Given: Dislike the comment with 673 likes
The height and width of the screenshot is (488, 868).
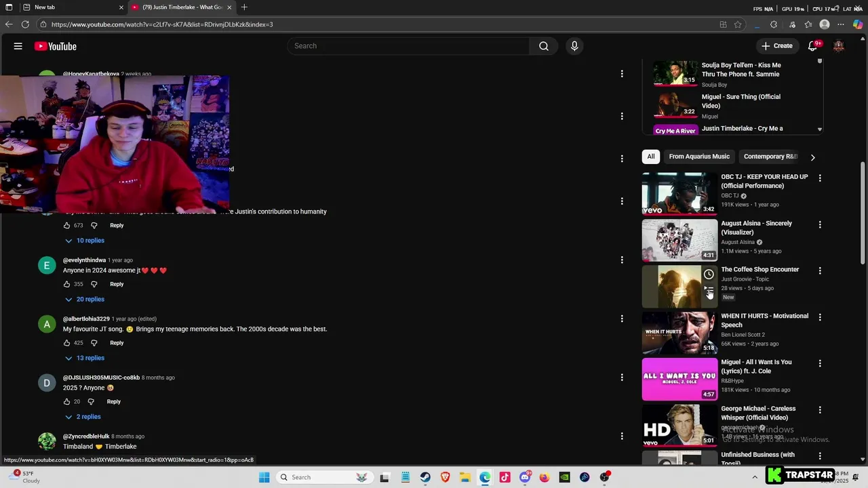Looking at the screenshot, I should [x=94, y=225].
